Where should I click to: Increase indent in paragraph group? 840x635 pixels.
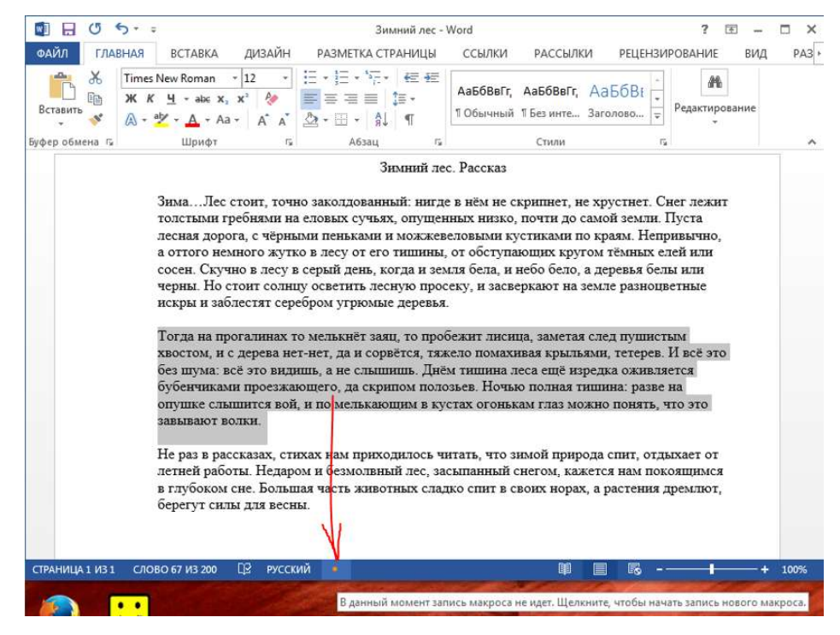coord(432,78)
